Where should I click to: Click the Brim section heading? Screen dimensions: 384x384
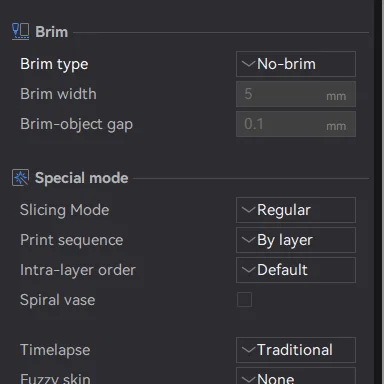pyautogui.click(x=52, y=32)
